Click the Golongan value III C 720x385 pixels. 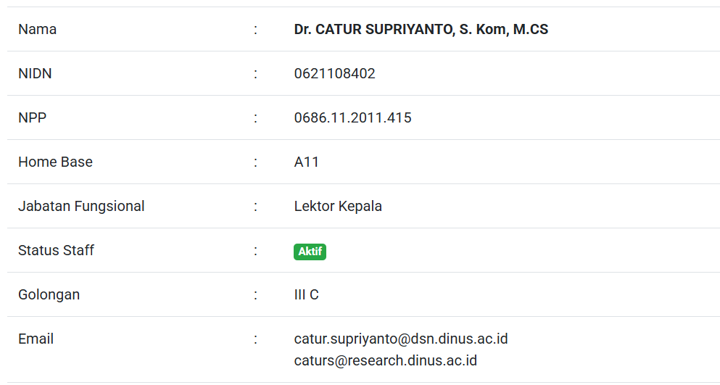pos(306,294)
